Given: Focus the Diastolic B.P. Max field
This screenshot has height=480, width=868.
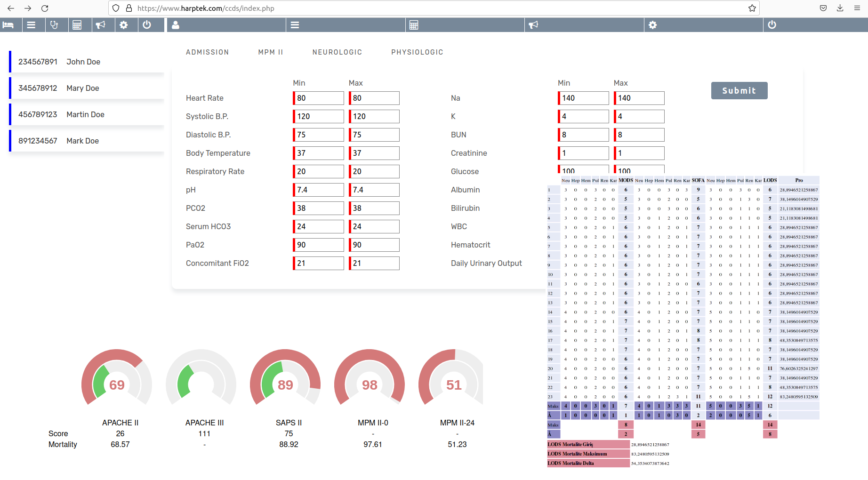Looking at the screenshot, I should pos(374,135).
